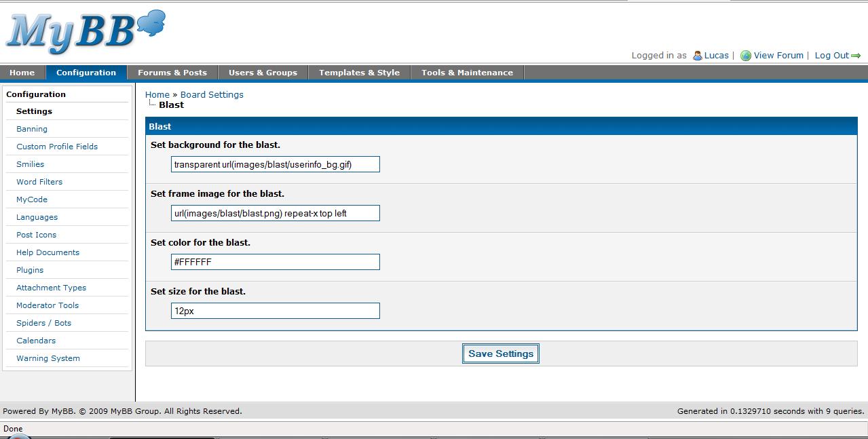Click the user icon beside Lucas
The image size is (868, 439).
(x=697, y=56)
